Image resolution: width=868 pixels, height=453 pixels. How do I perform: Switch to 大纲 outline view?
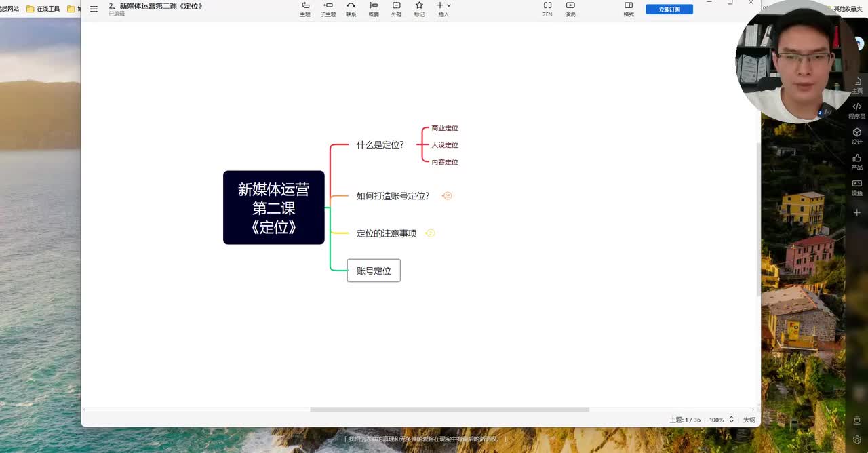(x=749, y=420)
